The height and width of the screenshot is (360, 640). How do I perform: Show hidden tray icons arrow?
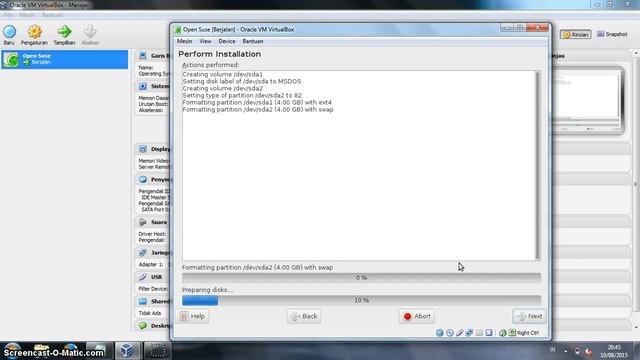click(x=566, y=351)
